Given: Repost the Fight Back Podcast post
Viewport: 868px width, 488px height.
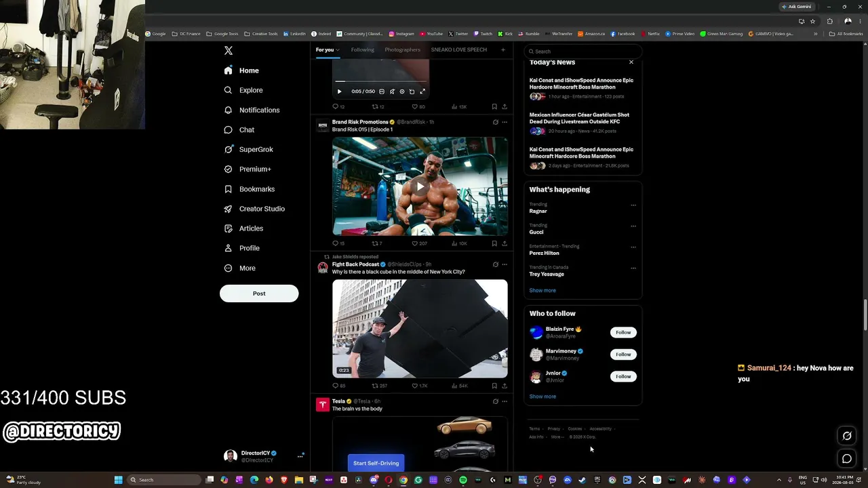Looking at the screenshot, I should click(x=375, y=386).
